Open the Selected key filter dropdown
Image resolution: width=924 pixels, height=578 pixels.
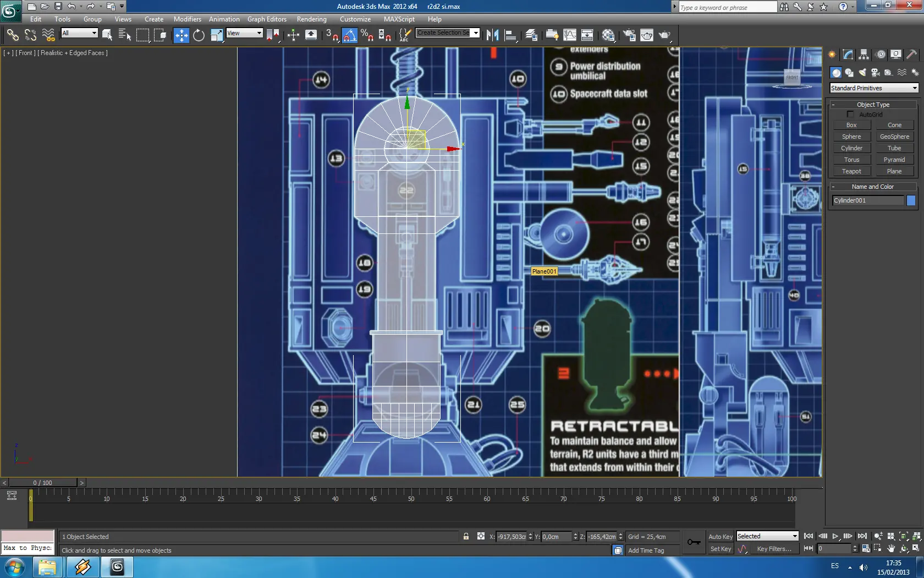tap(767, 536)
